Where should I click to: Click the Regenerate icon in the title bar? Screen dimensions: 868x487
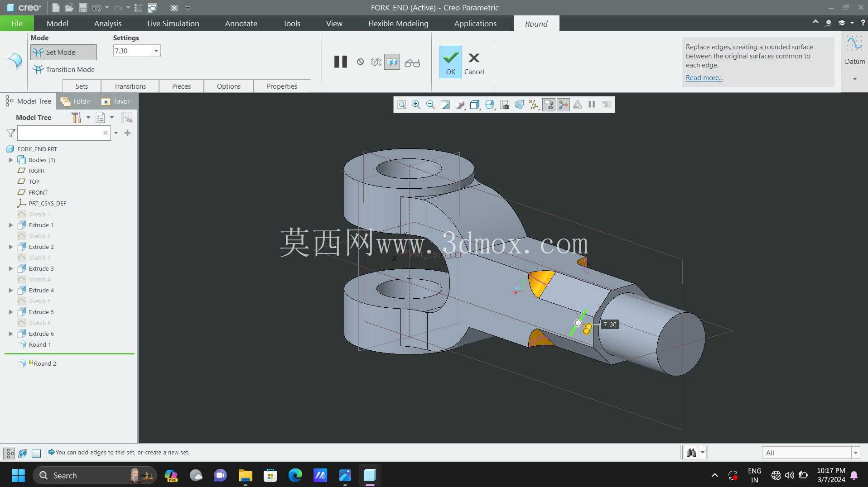[x=139, y=8]
